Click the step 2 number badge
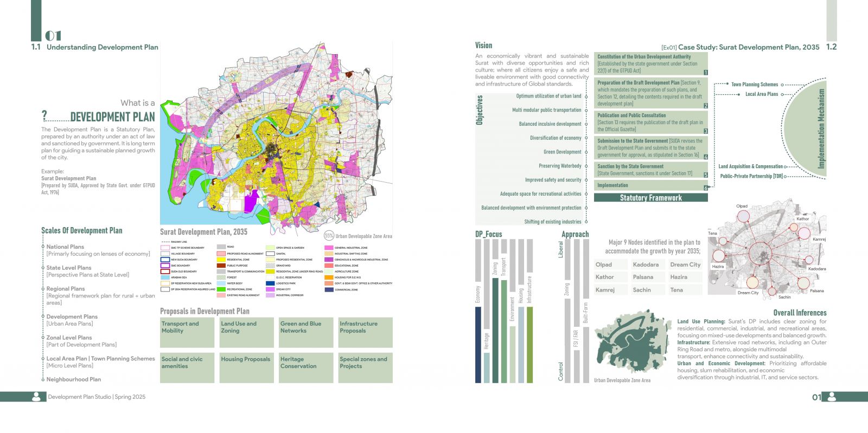Image resolution: width=868 pixels, height=433 pixels. tap(705, 106)
